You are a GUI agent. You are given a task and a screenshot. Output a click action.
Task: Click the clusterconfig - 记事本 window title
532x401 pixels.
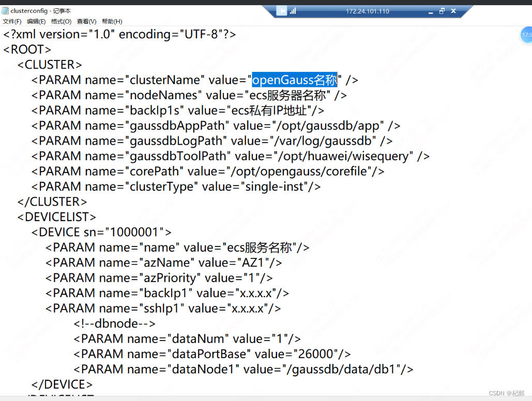[x=41, y=11]
